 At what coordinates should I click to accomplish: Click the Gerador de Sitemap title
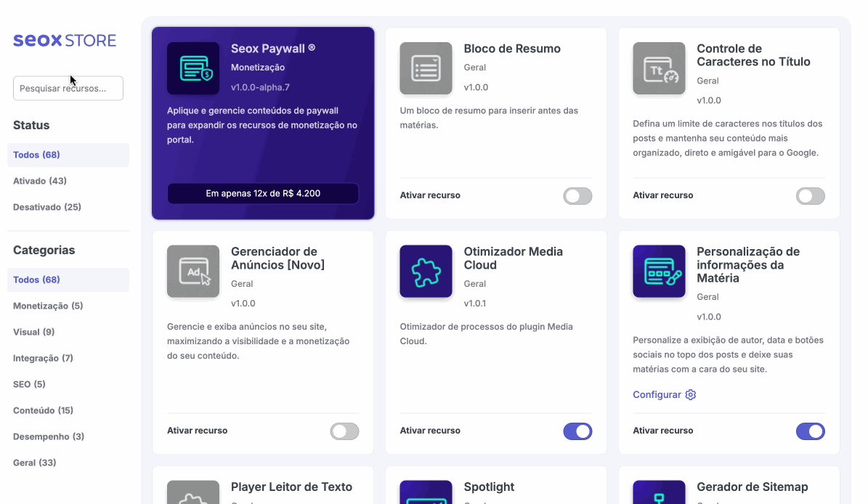tap(753, 487)
